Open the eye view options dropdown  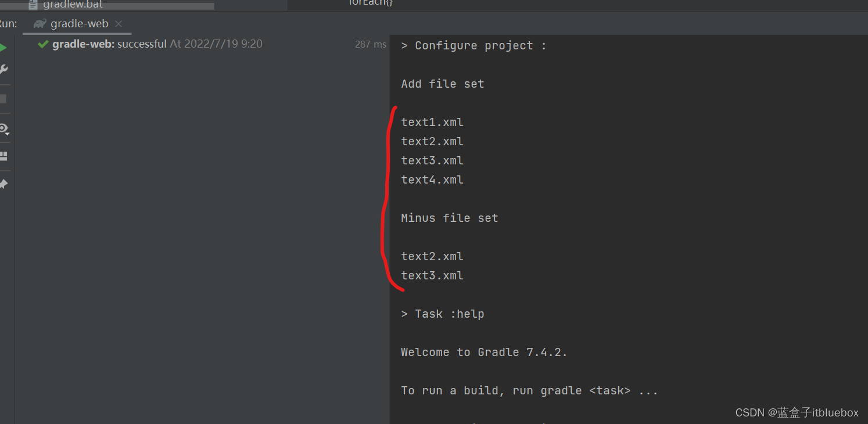click(x=3, y=129)
